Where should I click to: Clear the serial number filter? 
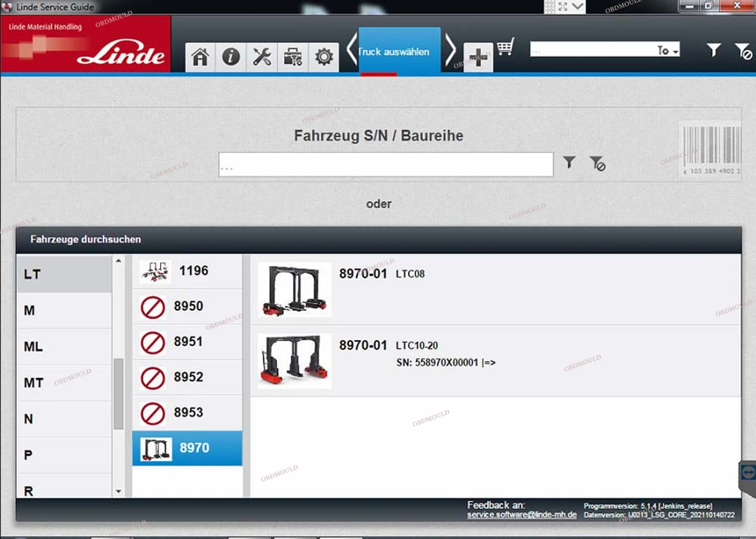(x=598, y=163)
